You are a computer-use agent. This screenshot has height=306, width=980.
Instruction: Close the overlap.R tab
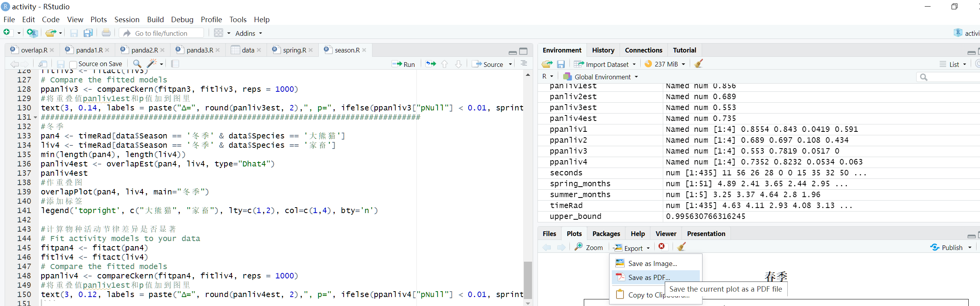click(x=52, y=50)
